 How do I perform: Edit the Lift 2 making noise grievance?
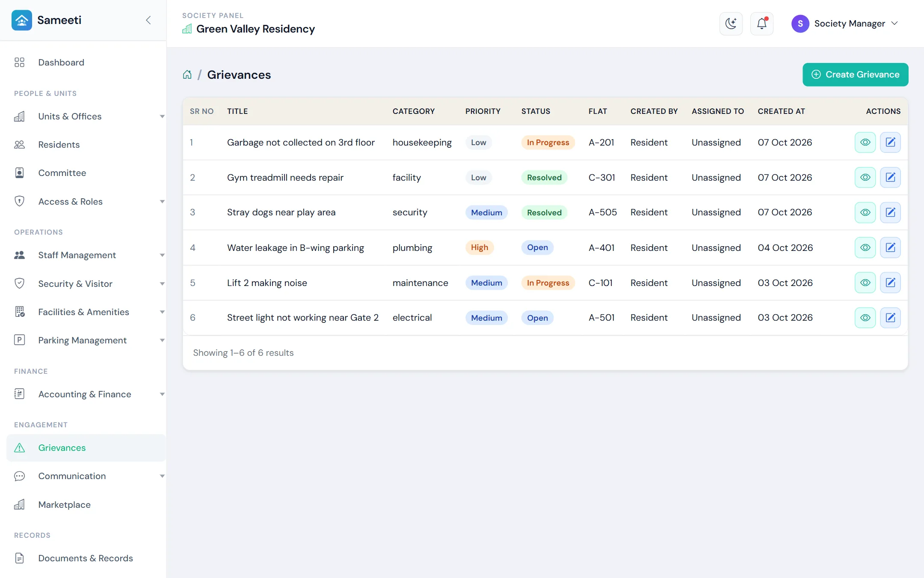pos(890,283)
